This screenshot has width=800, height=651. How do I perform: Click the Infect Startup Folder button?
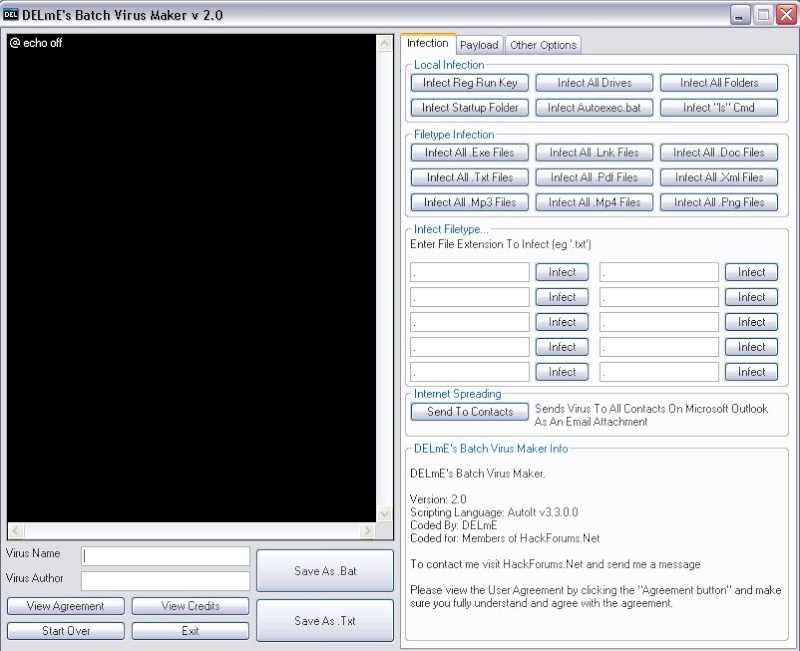point(470,108)
